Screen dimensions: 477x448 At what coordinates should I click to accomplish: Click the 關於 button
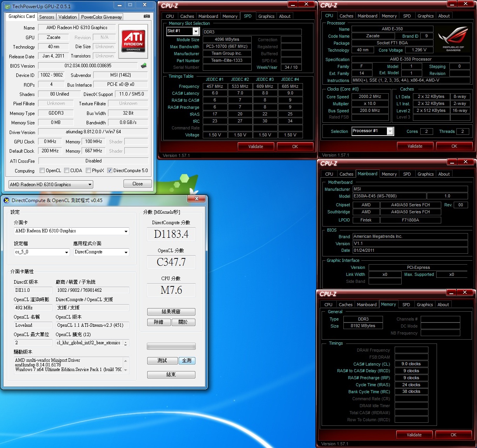[x=183, y=322]
